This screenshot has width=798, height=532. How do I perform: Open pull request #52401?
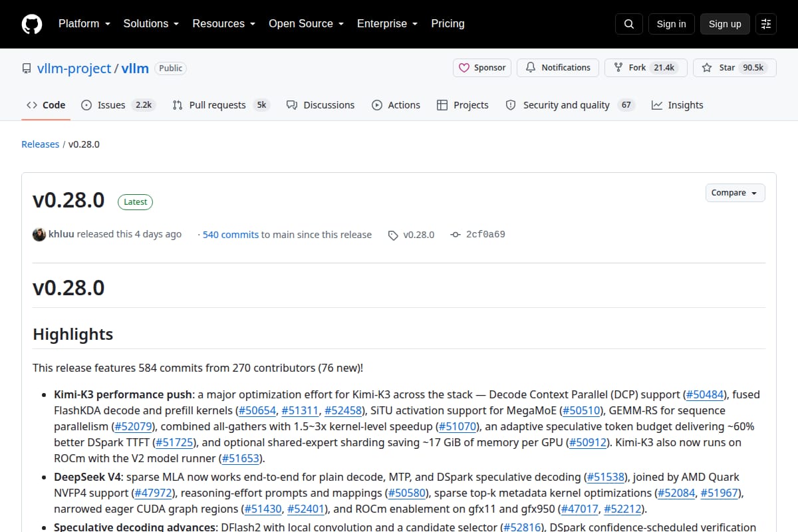[306, 509]
